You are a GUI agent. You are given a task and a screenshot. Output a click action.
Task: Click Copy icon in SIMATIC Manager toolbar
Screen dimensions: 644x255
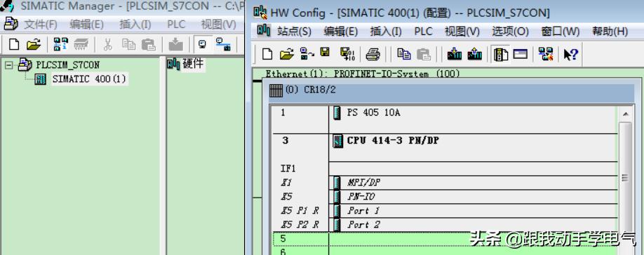tap(128, 44)
